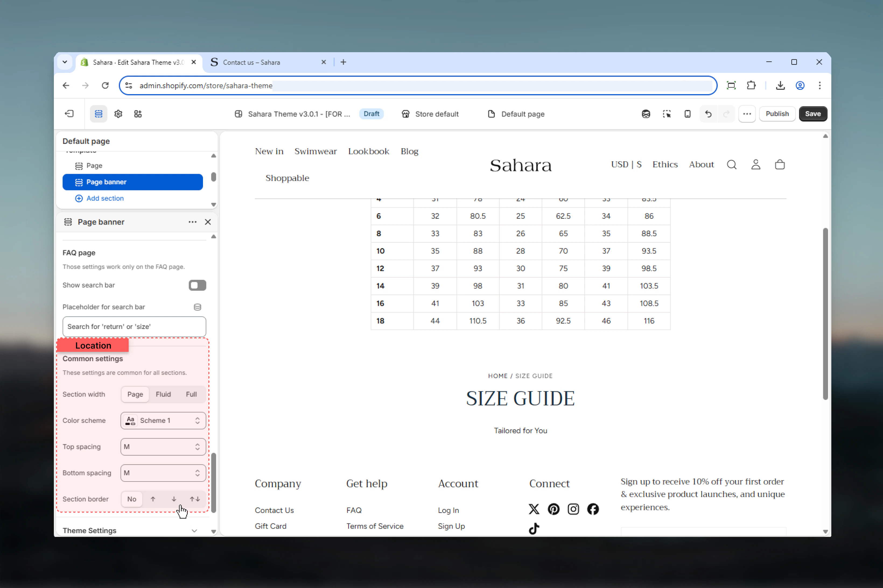Open the Facebook social link

593,509
